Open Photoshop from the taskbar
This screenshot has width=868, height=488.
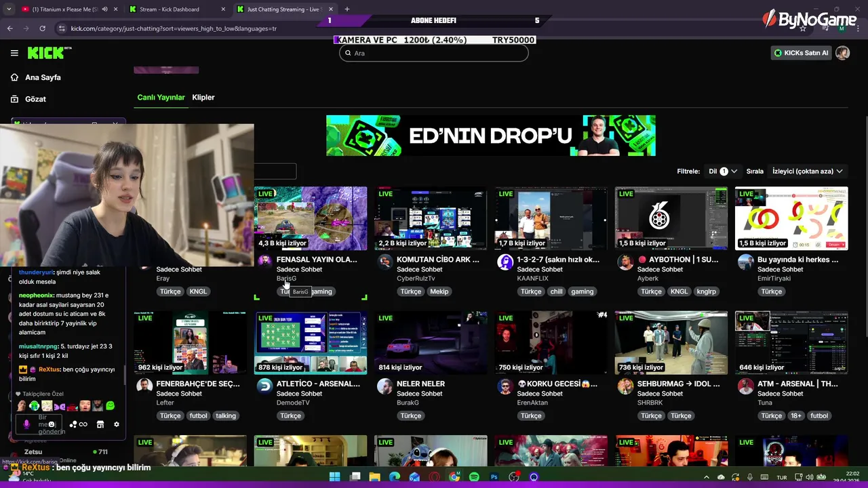tap(494, 477)
